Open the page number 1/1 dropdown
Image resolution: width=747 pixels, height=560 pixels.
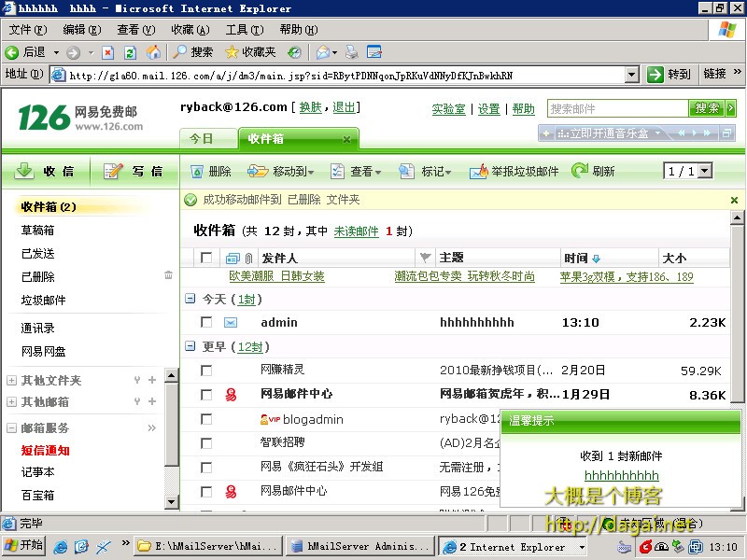point(704,171)
